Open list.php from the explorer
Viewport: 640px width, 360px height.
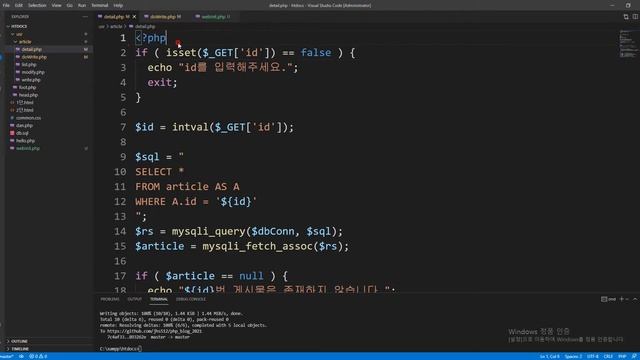[x=29, y=64]
